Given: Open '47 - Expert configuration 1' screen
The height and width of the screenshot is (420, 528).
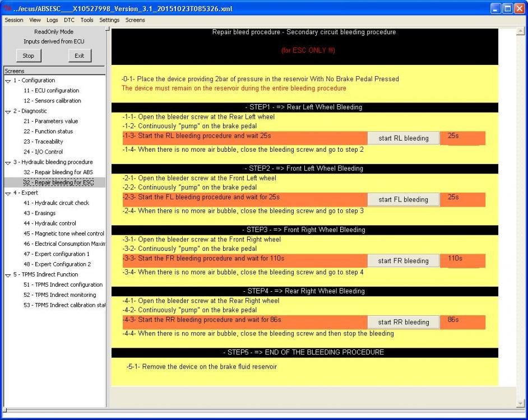Looking at the screenshot, I should pos(57,254).
